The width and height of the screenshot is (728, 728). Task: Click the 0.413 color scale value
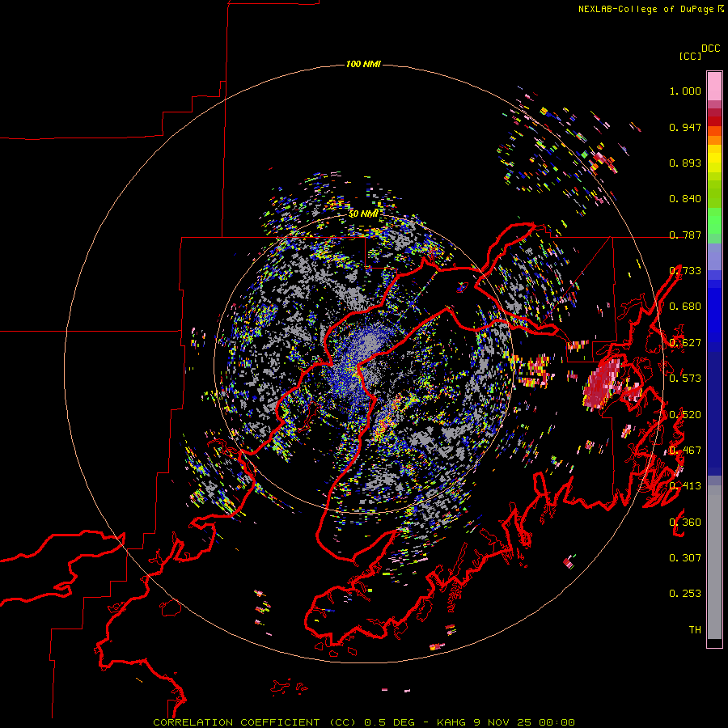(x=685, y=486)
